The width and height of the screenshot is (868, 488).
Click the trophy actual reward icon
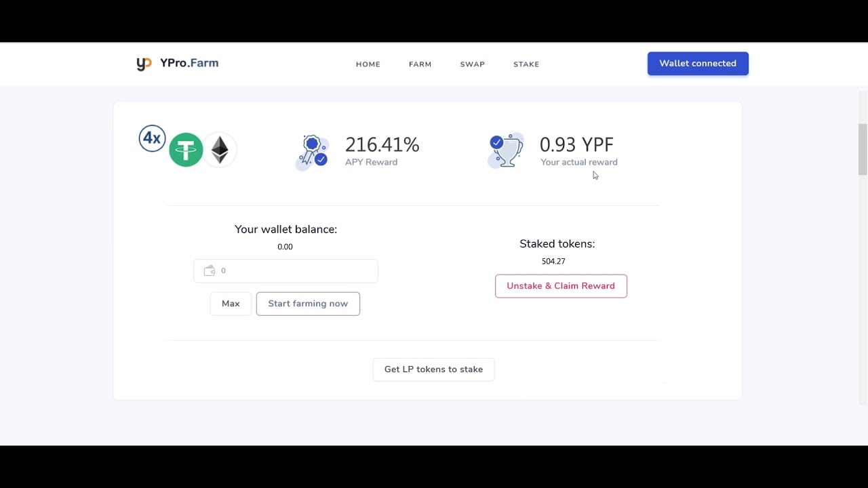[506, 150]
